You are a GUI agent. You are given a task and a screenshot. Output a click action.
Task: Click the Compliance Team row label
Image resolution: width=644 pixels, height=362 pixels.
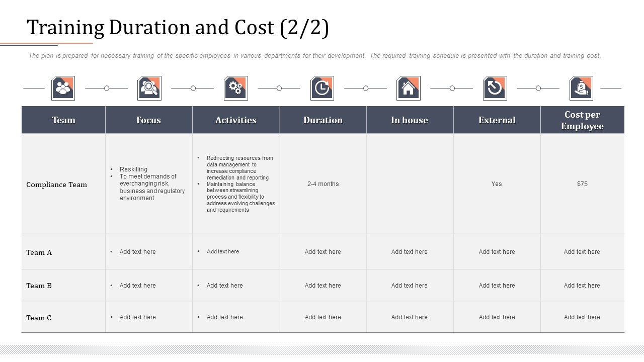click(56, 185)
